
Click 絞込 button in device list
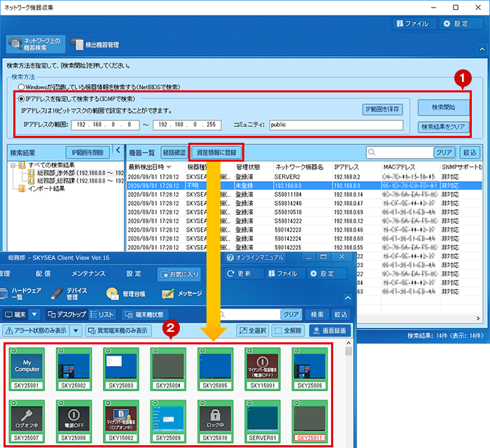(470, 153)
